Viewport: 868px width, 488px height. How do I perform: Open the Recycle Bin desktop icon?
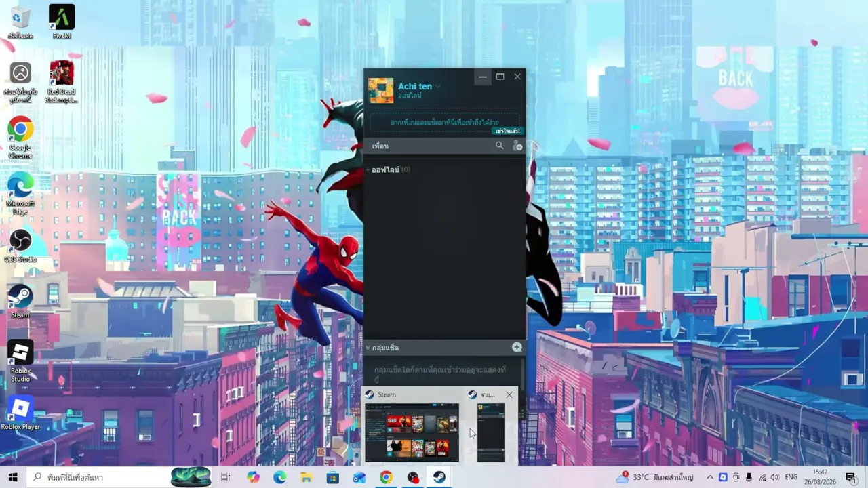point(20,22)
